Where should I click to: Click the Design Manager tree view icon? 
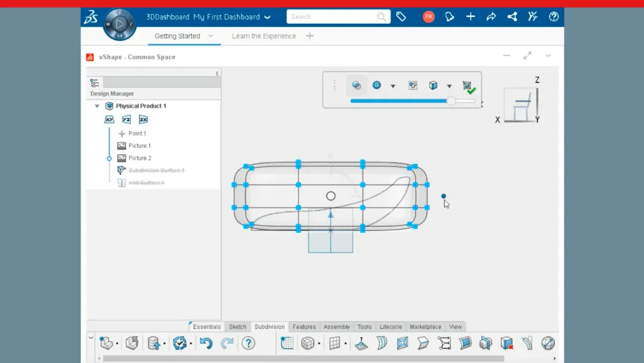95,83
